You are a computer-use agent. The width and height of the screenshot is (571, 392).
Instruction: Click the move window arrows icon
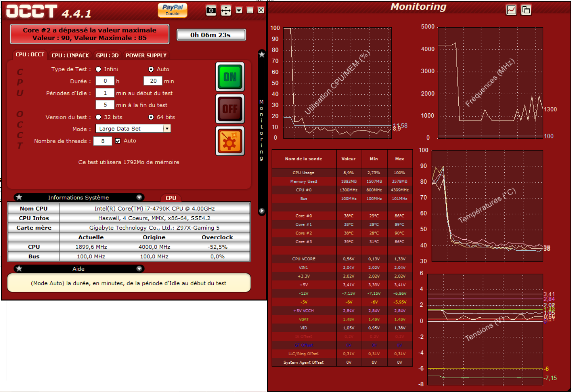226,10
